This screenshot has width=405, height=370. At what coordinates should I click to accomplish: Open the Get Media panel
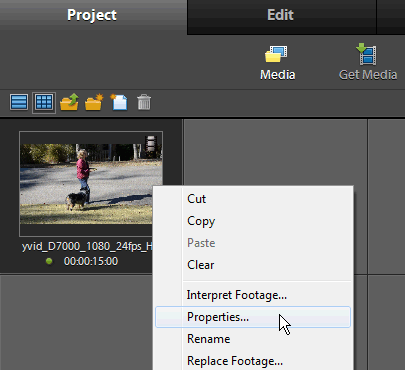point(368,62)
